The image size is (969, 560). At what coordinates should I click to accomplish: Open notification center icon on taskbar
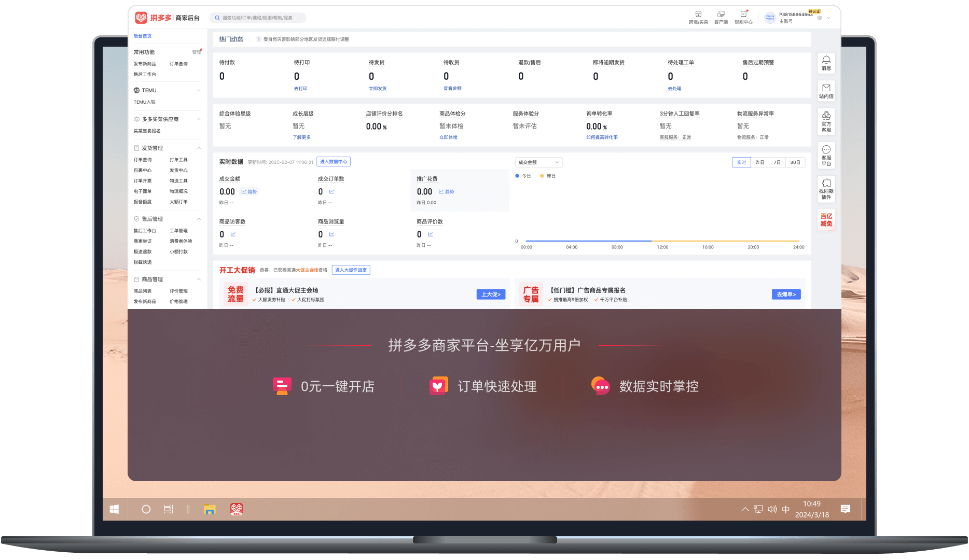pyautogui.click(x=846, y=509)
